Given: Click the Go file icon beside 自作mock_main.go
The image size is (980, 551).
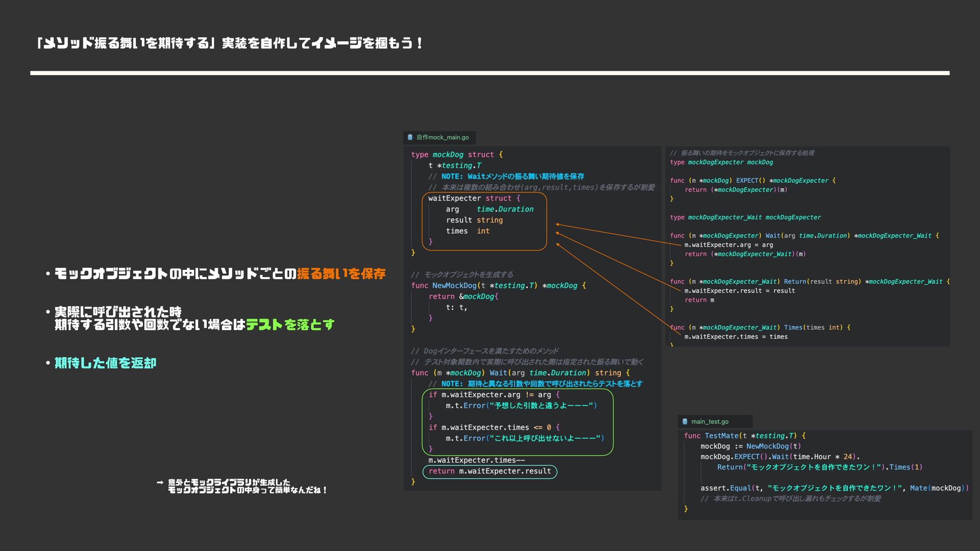Looking at the screenshot, I should (410, 137).
